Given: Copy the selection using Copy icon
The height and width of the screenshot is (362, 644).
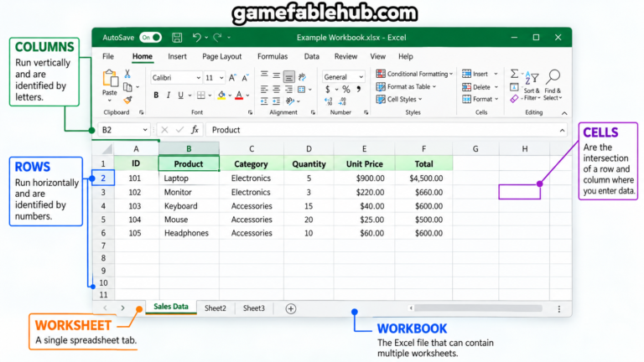Looking at the screenshot, I should [127, 87].
